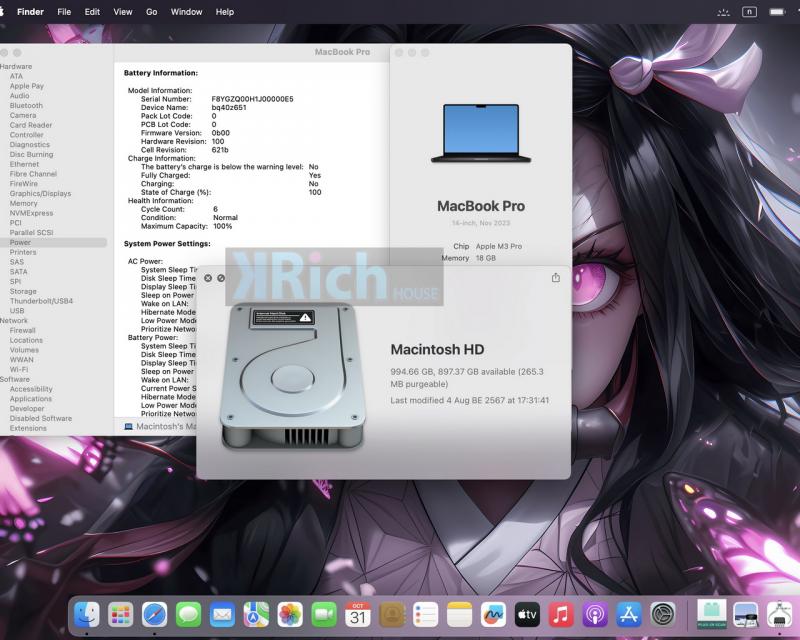
Task: Open Calendar showing Oct 31
Action: click(x=358, y=614)
